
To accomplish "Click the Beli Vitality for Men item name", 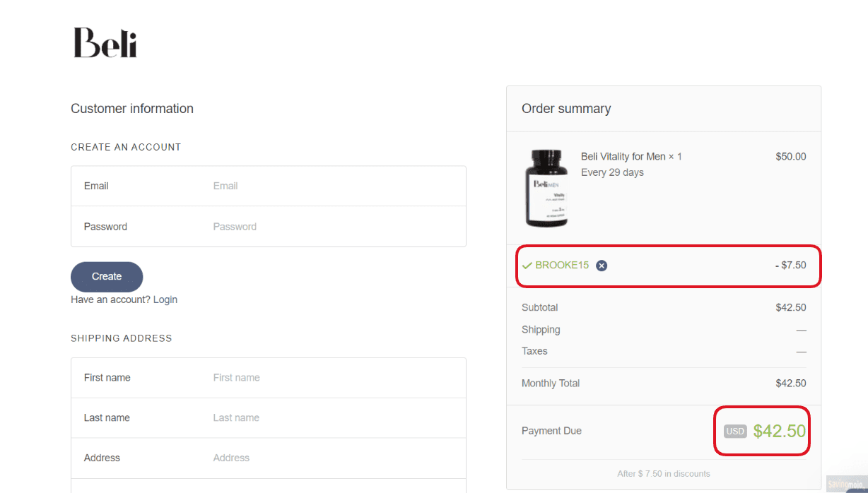I will click(x=631, y=157).
